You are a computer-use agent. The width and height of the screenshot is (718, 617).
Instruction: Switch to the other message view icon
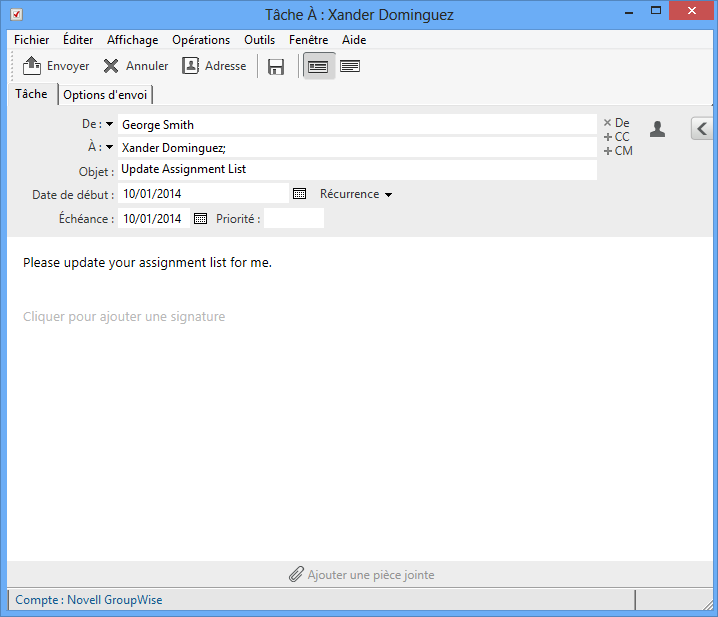tap(350, 66)
